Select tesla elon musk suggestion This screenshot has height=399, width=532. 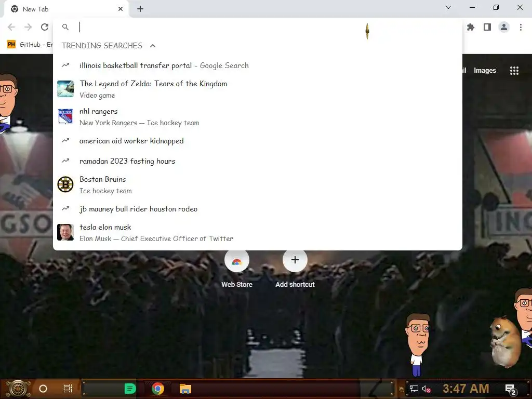258,232
